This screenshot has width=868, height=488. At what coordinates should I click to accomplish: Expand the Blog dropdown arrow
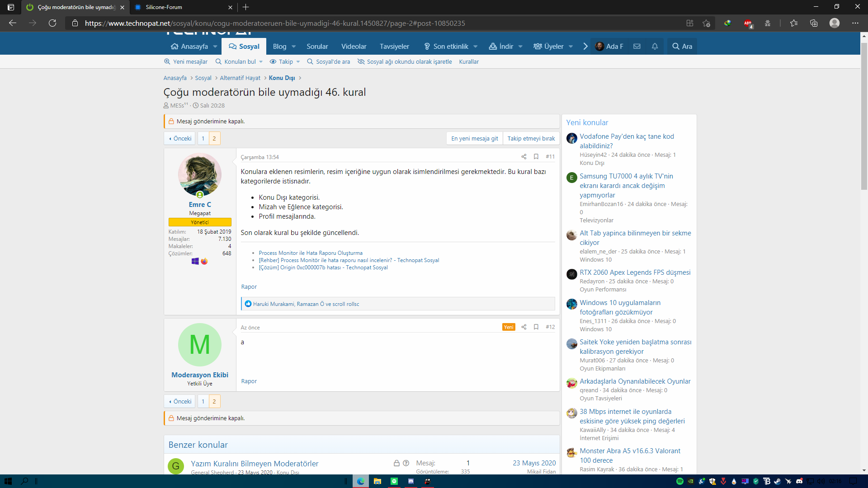point(294,47)
